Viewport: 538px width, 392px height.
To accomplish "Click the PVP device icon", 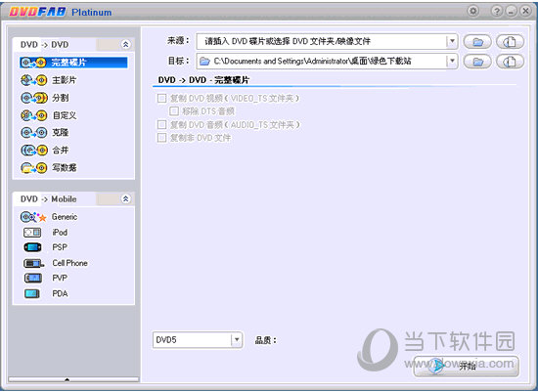I will (x=33, y=278).
